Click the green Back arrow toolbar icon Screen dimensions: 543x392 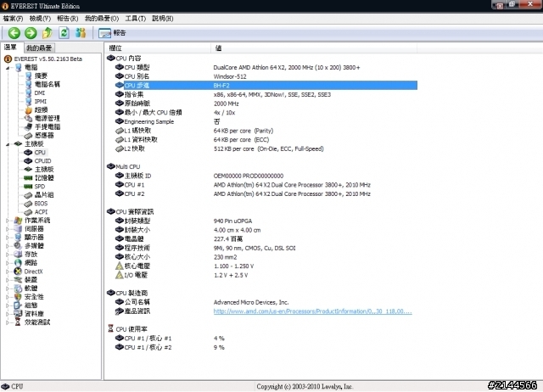tap(14, 33)
